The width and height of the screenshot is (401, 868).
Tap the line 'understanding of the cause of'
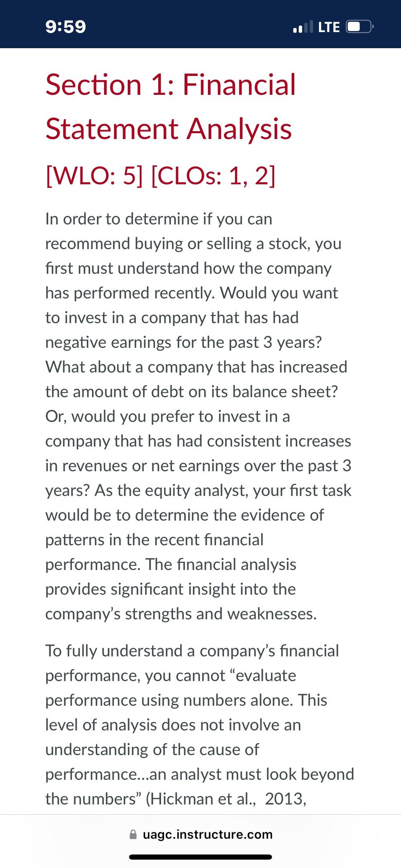coord(152,750)
